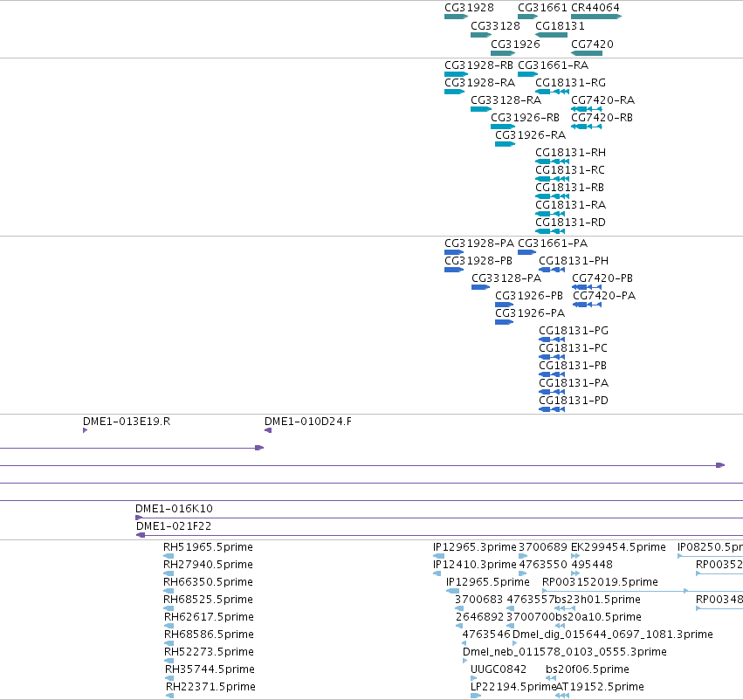This screenshot has width=743, height=700.
Task: Select EST RH68525.5prime
Action: point(169,609)
